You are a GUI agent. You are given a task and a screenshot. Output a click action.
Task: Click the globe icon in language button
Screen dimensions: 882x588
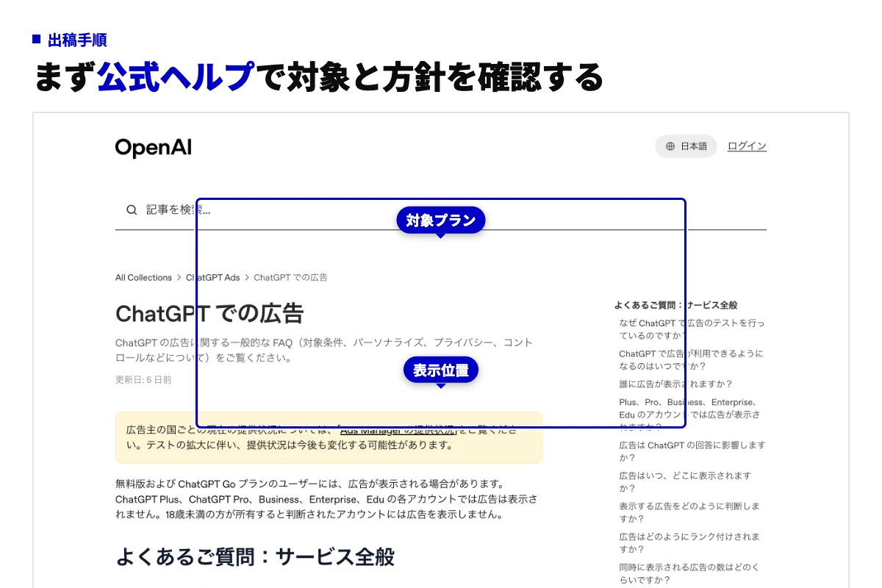(x=670, y=146)
